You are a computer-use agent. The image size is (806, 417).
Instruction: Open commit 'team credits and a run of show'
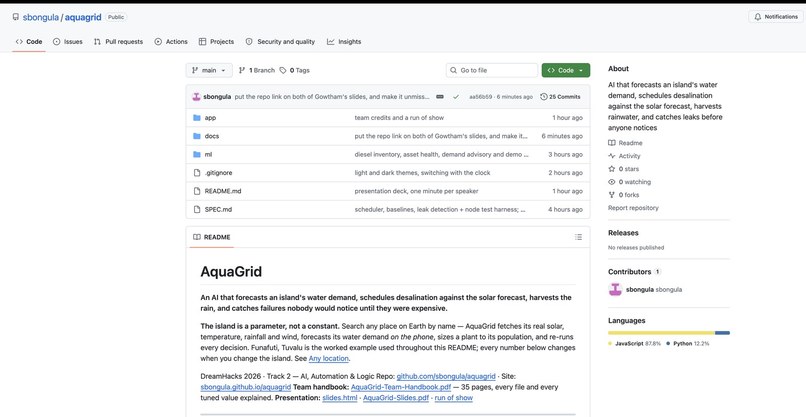pos(399,118)
